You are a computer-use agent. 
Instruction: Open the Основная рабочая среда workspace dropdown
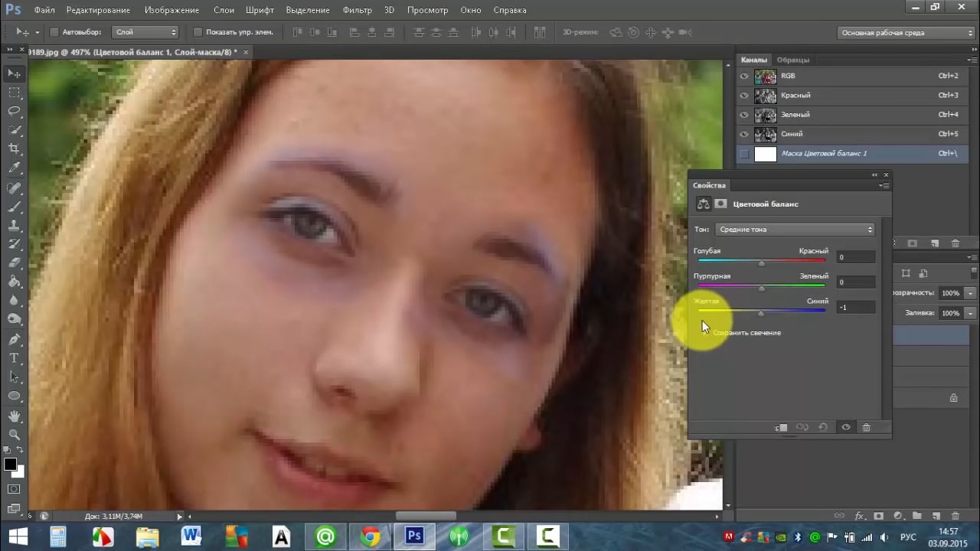coord(906,33)
